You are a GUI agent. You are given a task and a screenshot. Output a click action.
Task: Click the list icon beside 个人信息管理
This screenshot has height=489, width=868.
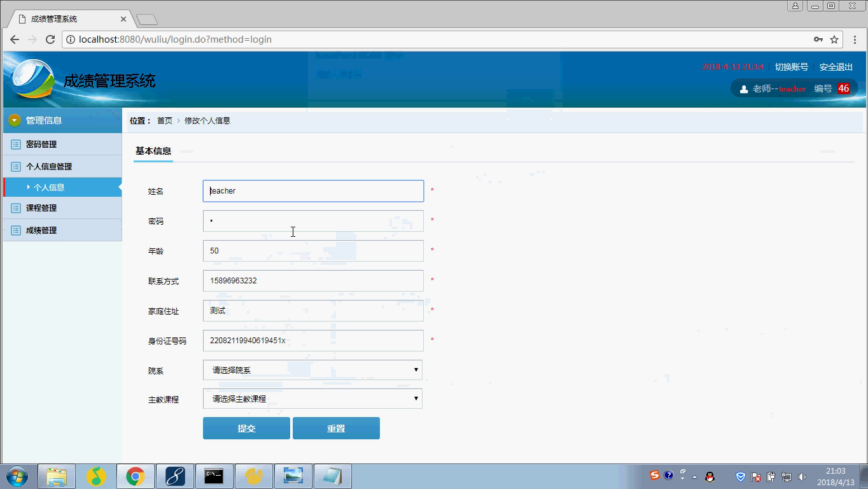pyautogui.click(x=16, y=166)
